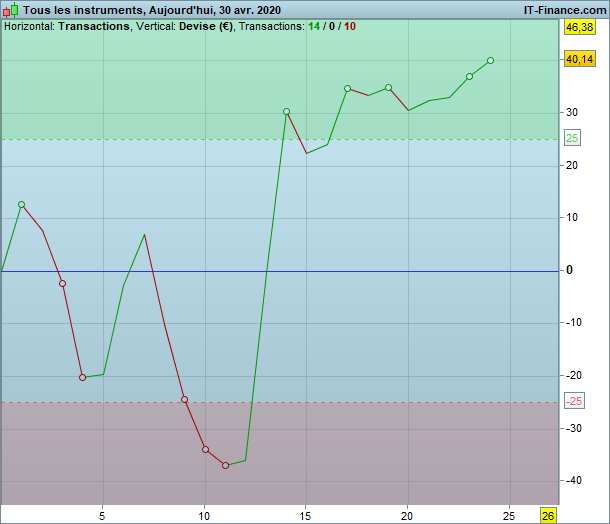Click the yellow 26 label on horizontal axis

pyautogui.click(x=548, y=516)
